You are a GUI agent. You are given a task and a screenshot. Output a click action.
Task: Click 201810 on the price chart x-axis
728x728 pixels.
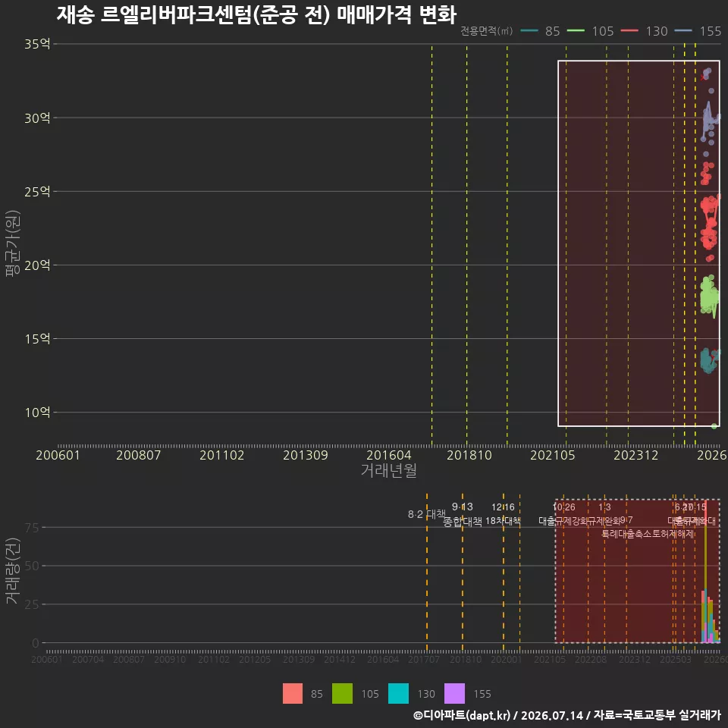(x=469, y=455)
